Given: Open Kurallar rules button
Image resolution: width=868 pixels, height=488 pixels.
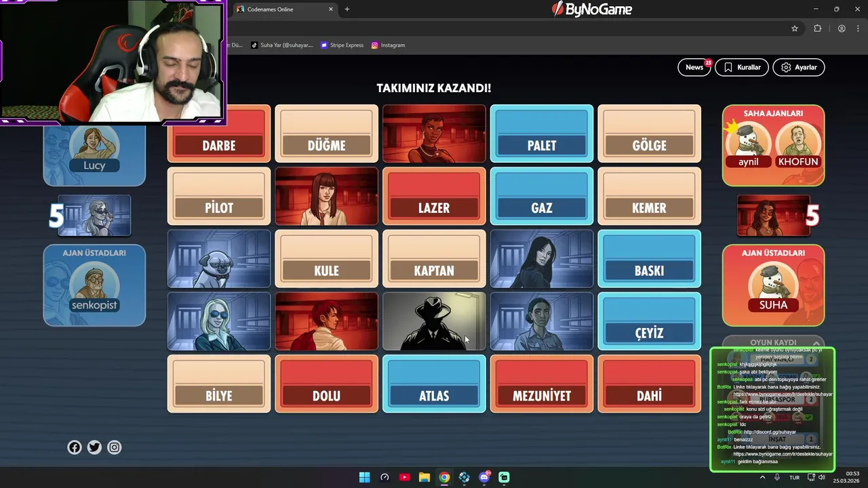Looking at the screenshot, I should 741,67.
